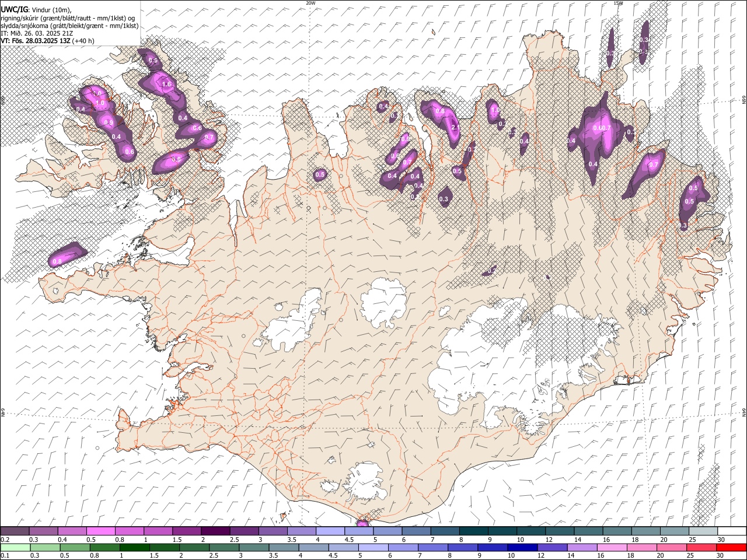Click the legend line slydda/snjókoma (grátt/bleikt/grænt - mm/1klst)

click(x=70, y=26)
